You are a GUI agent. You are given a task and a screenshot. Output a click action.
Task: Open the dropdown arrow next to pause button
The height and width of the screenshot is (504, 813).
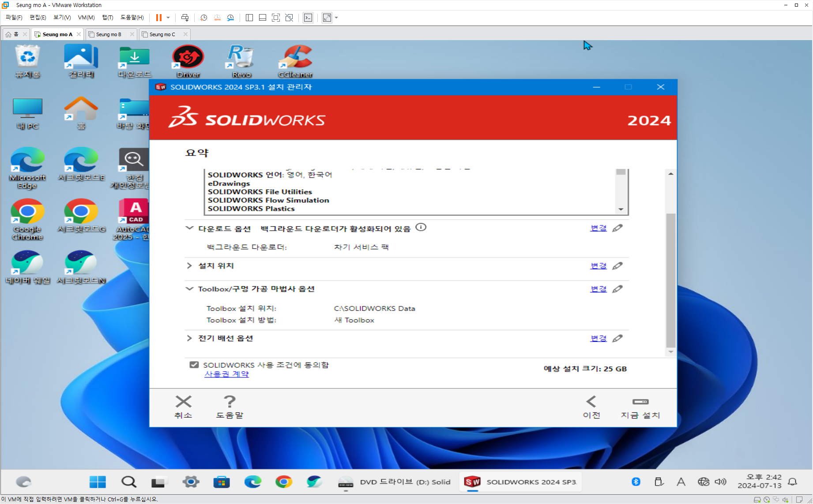pyautogui.click(x=168, y=18)
